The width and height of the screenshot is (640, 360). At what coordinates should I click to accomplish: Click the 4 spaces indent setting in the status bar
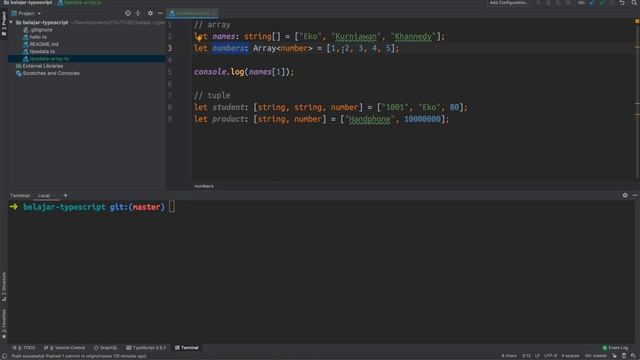570,356
